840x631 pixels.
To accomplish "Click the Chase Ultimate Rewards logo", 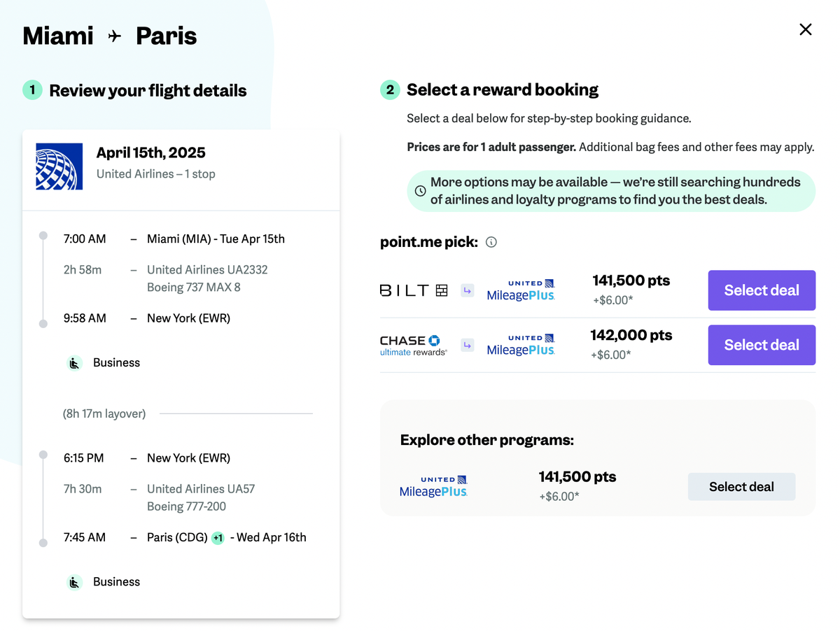I will pyautogui.click(x=413, y=344).
